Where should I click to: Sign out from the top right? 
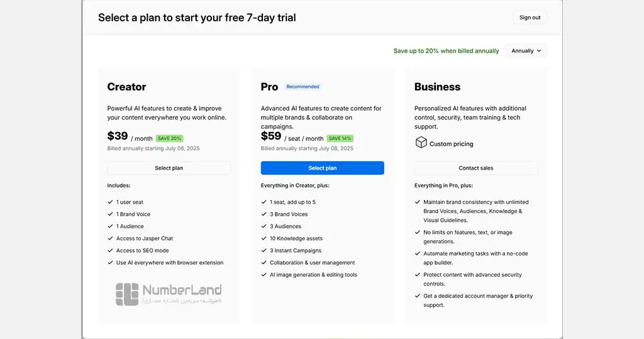tap(530, 18)
